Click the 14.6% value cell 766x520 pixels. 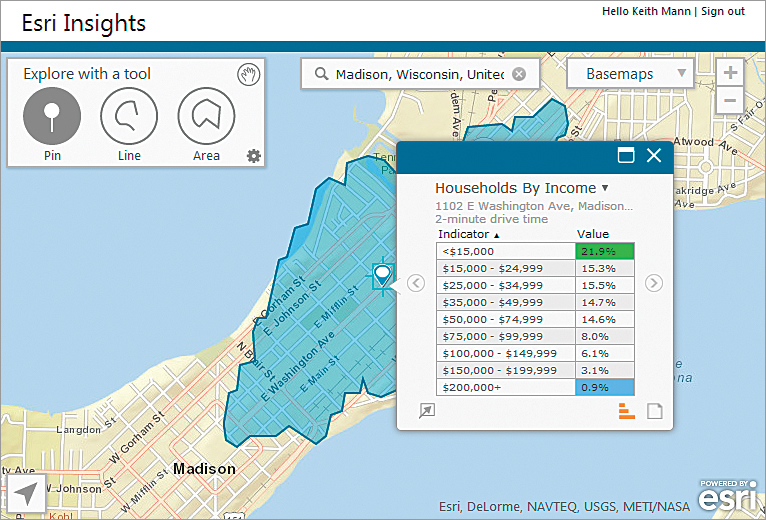point(605,319)
